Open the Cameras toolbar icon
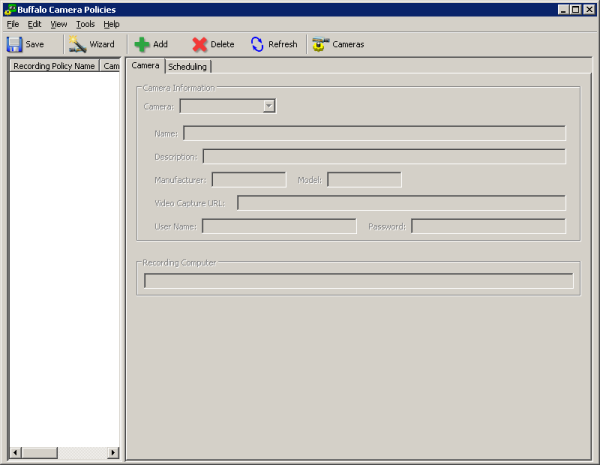 pos(320,44)
